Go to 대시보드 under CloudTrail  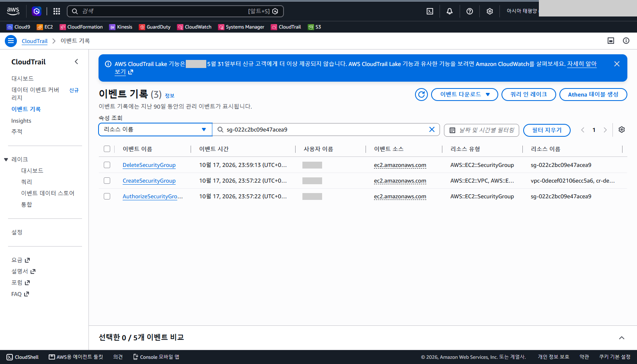[x=23, y=78]
